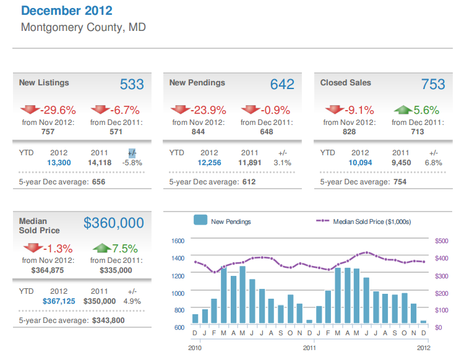Click red down arrow beside -0.9% New Pendings
The image size is (459, 360).
[251, 109]
